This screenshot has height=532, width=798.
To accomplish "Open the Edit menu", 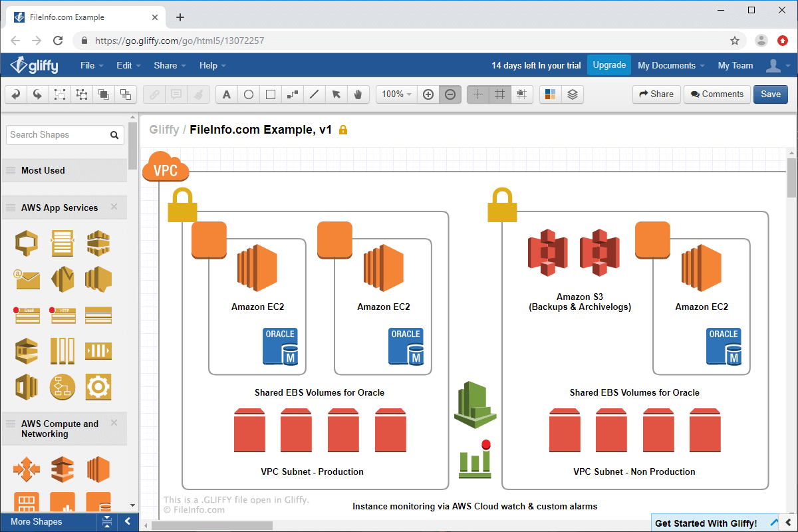I will pos(128,65).
